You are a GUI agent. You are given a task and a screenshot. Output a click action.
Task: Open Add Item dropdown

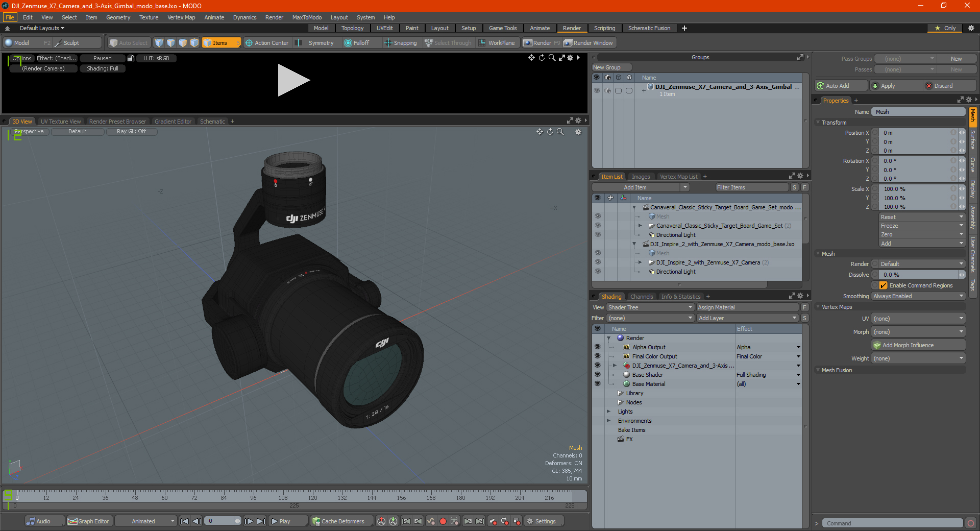click(x=641, y=187)
